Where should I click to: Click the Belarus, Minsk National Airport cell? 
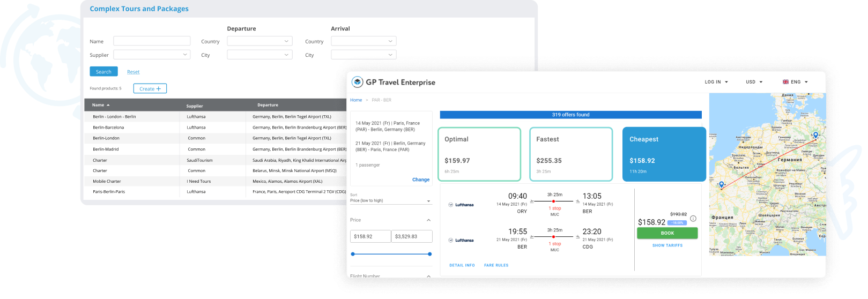(295, 171)
